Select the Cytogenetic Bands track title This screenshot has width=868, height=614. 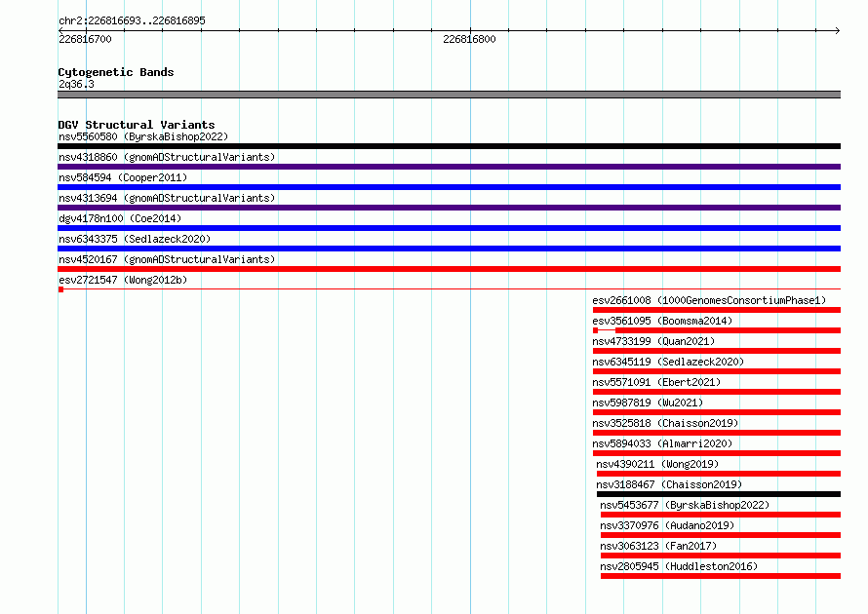tap(116, 72)
